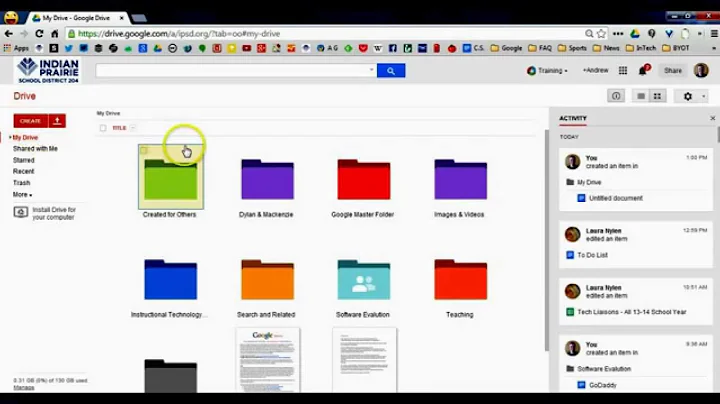The height and width of the screenshot is (404, 720).
Task: Open Shared with Me
Action: (35, 149)
